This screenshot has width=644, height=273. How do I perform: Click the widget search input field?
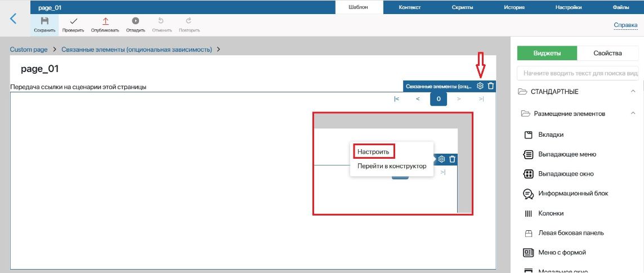click(578, 73)
